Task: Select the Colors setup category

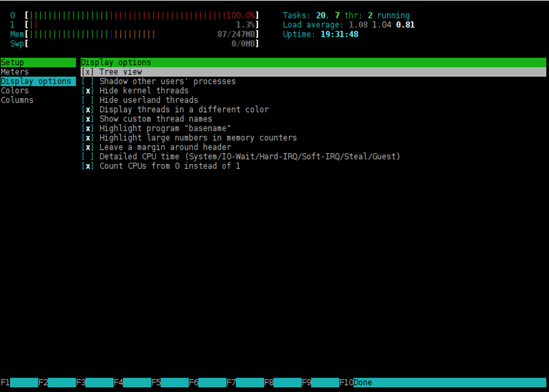Action: click(15, 91)
